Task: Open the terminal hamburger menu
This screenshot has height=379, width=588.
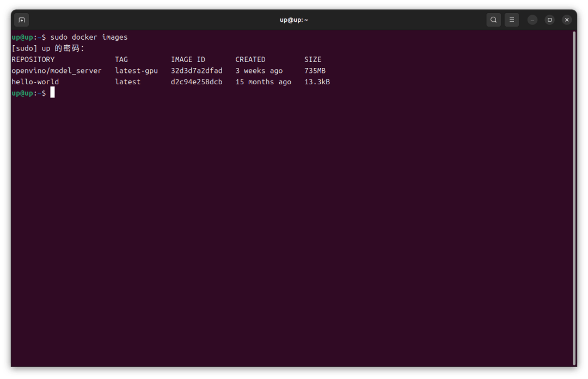Action: point(511,20)
